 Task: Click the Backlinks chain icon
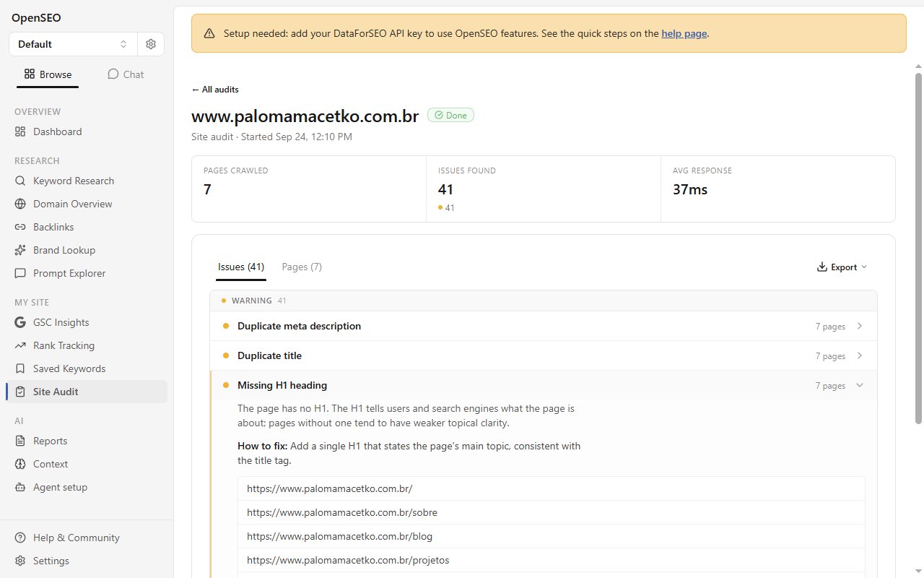tap(20, 227)
